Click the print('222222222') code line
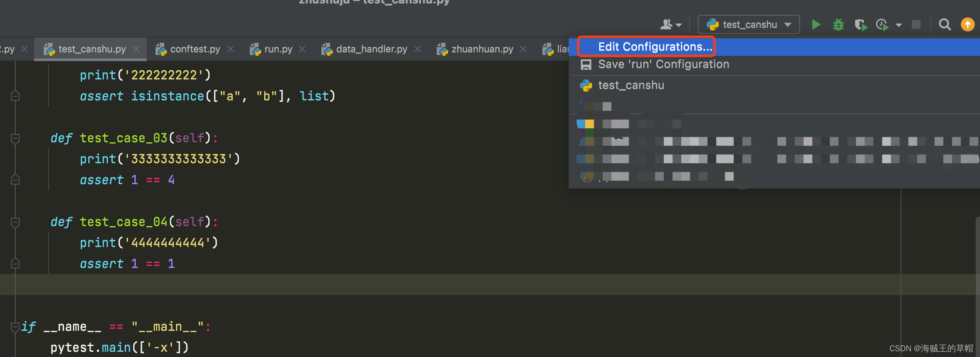 click(145, 75)
